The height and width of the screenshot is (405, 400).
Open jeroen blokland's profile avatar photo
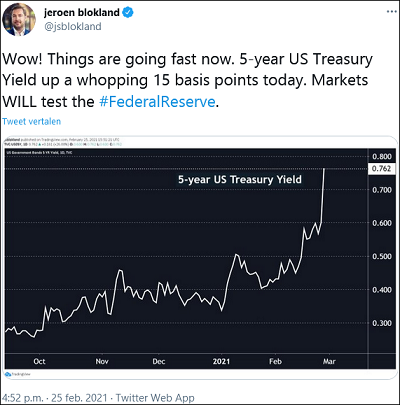(x=19, y=19)
